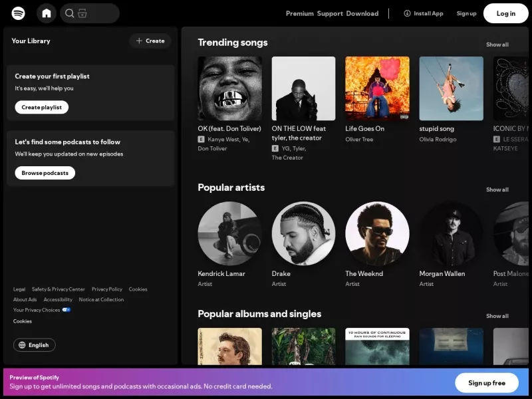Open ON THE LOW album cover
This screenshot has height=399, width=532.
tap(304, 88)
